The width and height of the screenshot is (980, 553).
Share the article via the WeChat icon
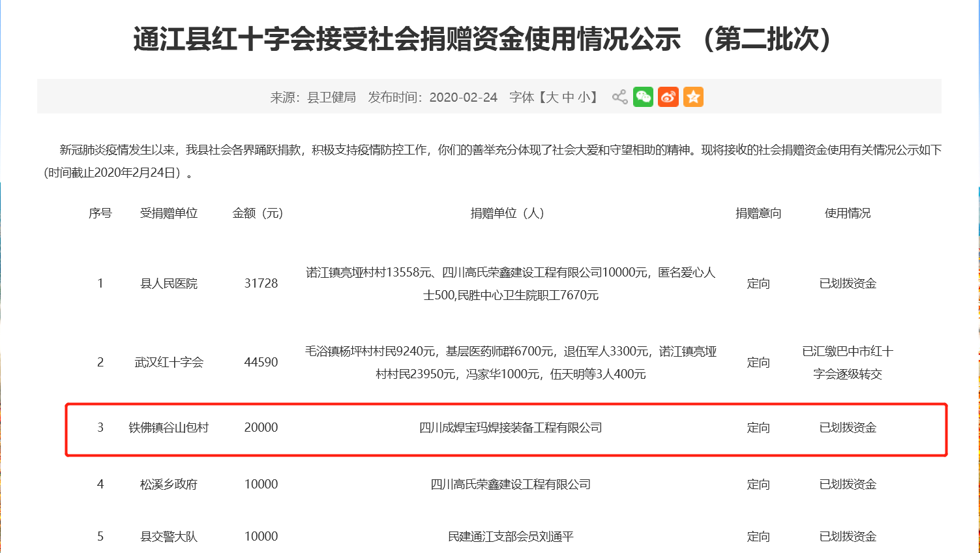tap(643, 97)
